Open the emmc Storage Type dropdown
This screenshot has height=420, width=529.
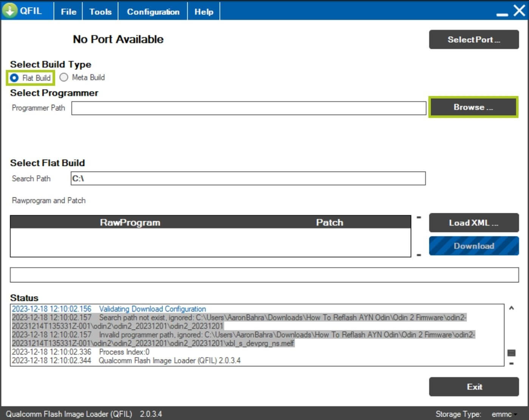pyautogui.click(x=504, y=414)
